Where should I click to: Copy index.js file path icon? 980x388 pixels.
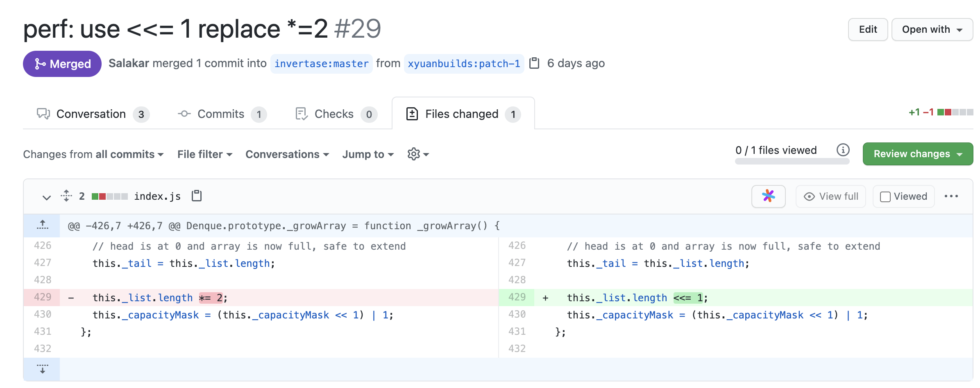(197, 196)
